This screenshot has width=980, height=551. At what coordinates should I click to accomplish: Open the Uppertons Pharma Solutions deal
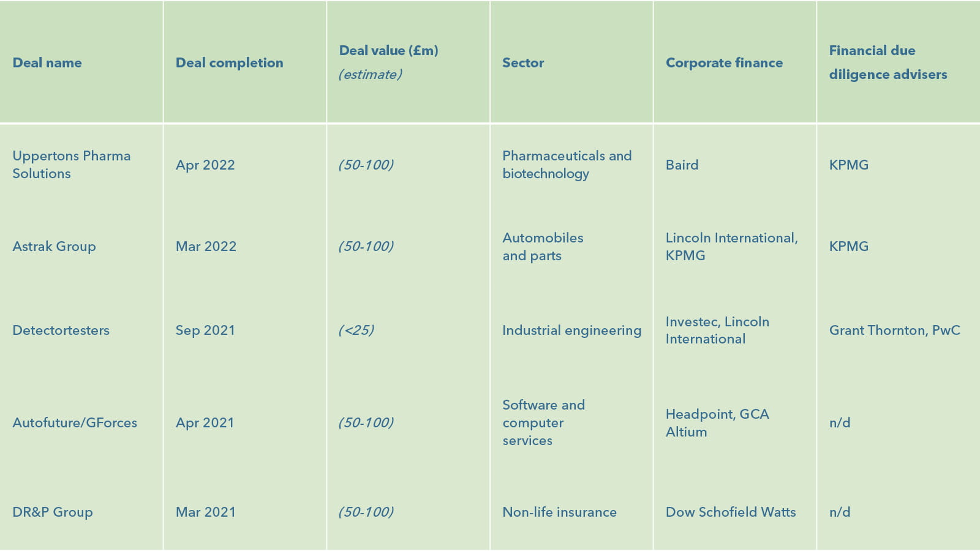pyautogui.click(x=72, y=165)
